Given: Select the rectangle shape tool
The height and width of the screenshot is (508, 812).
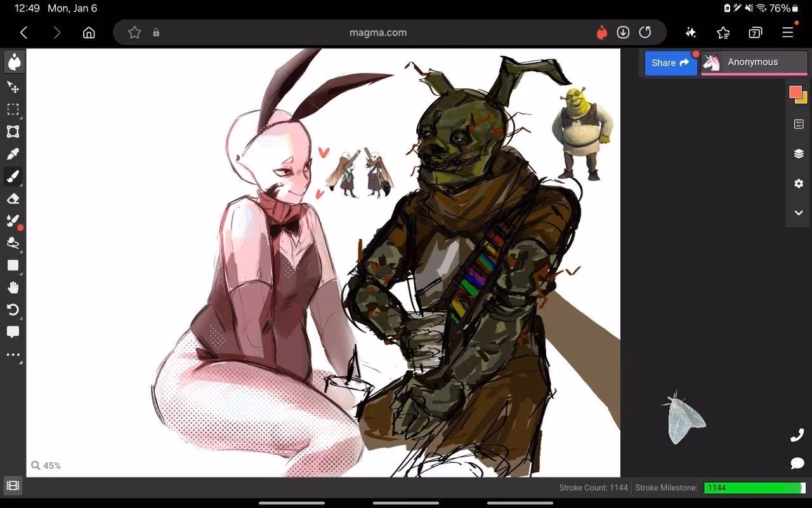Looking at the screenshot, I should coord(13,265).
